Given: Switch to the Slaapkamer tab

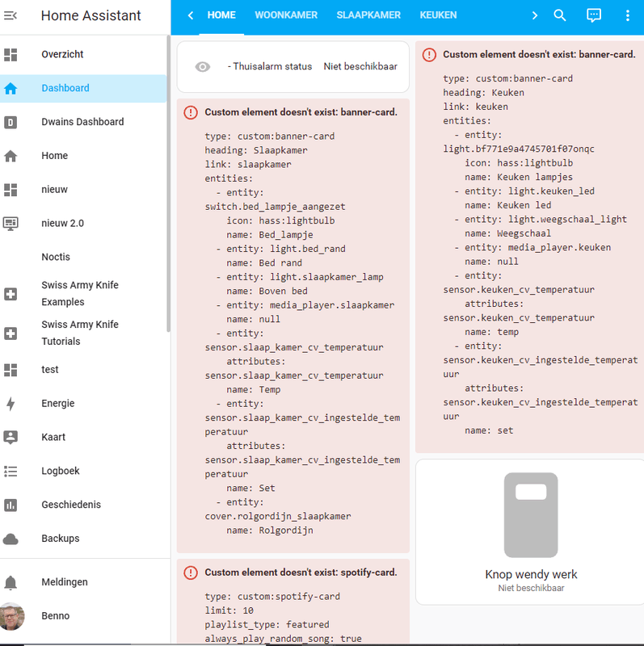Looking at the screenshot, I should coord(368,15).
